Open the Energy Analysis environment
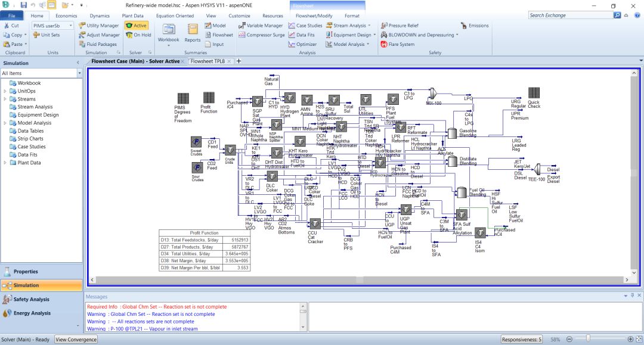 41,313
